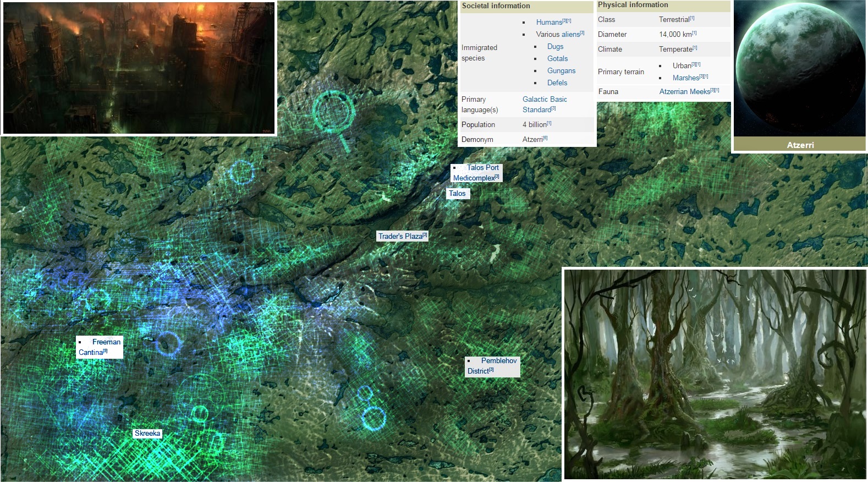Open the Humans species link
This screenshot has width=868, height=482.
click(x=549, y=22)
